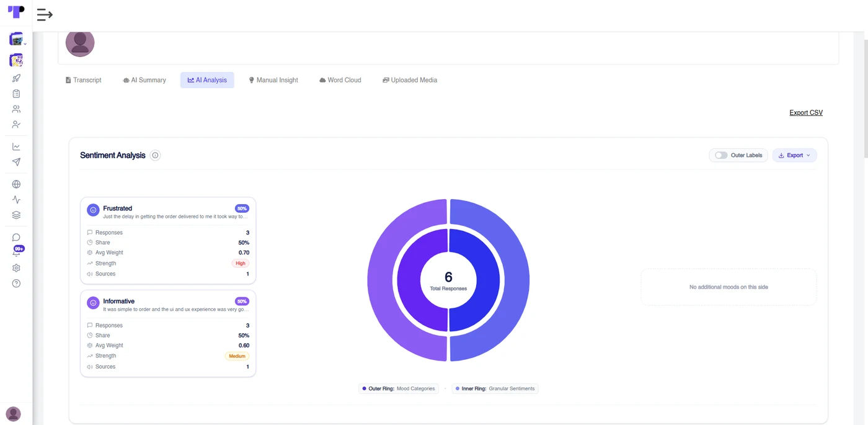
Task: Click the Sentiment Analysis heading
Action: pyautogui.click(x=113, y=155)
